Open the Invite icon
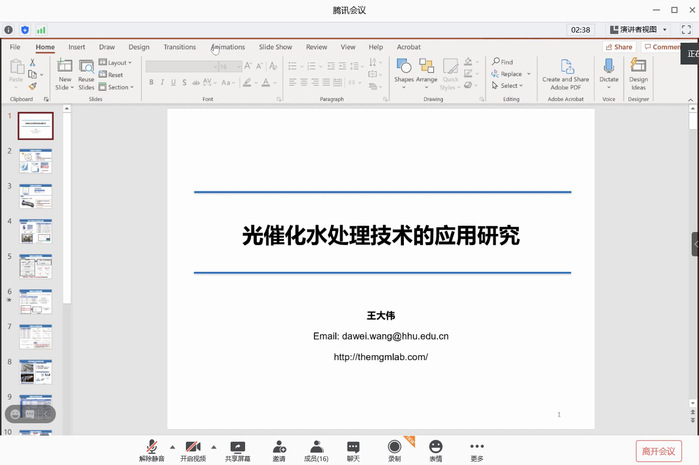Screen dimensions: 699x465 coord(278,447)
